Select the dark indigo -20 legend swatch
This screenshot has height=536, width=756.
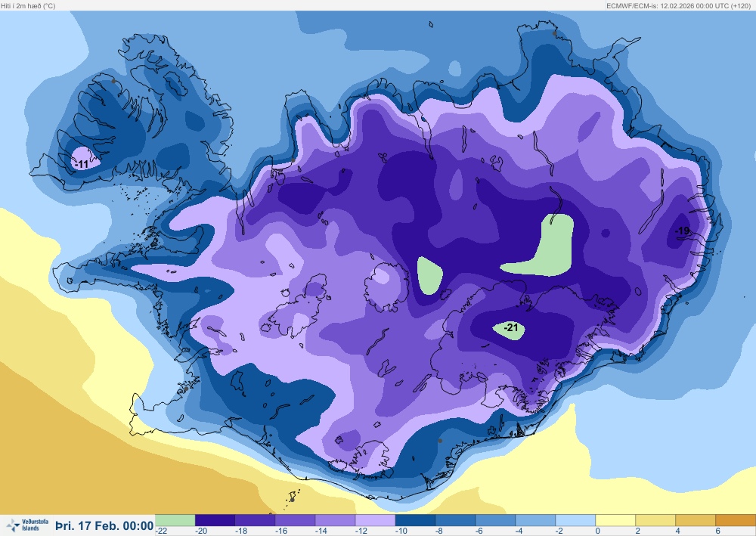tap(215, 520)
